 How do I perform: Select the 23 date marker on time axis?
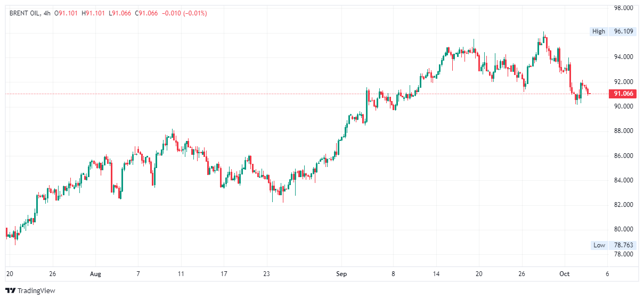pyautogui.click(x=267, y=274)
